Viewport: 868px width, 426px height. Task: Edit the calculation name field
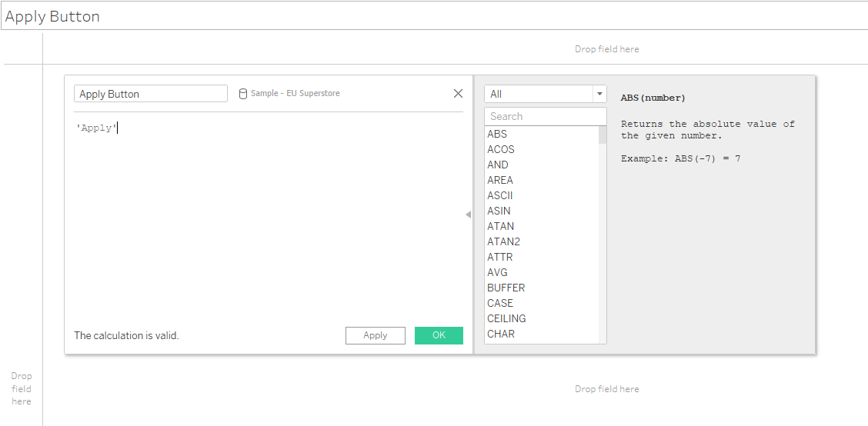tap(151, 94)
